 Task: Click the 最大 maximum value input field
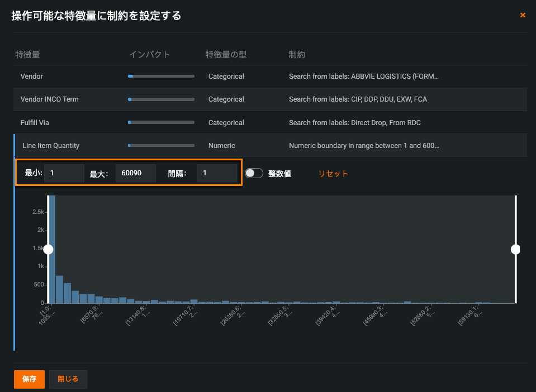point(135,173)
